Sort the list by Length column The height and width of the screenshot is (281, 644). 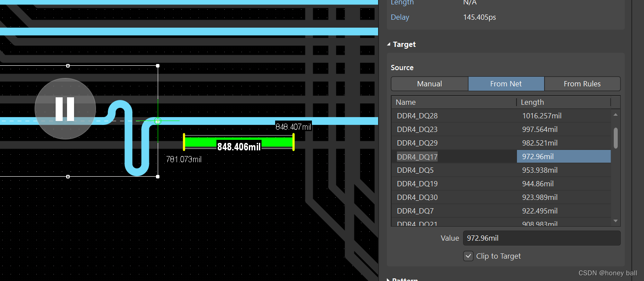click(x=532, y=102)
